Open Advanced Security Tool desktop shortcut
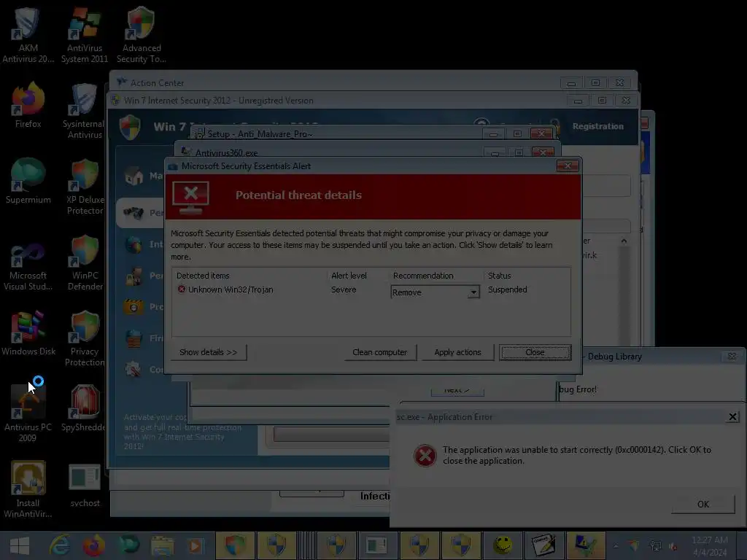The width and height of the screenshot is (747, 560). tap(141, 34)
